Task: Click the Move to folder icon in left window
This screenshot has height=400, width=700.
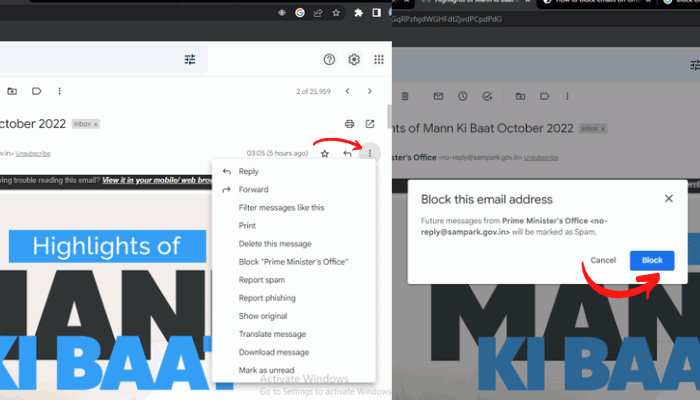Action: click(12, 91)
